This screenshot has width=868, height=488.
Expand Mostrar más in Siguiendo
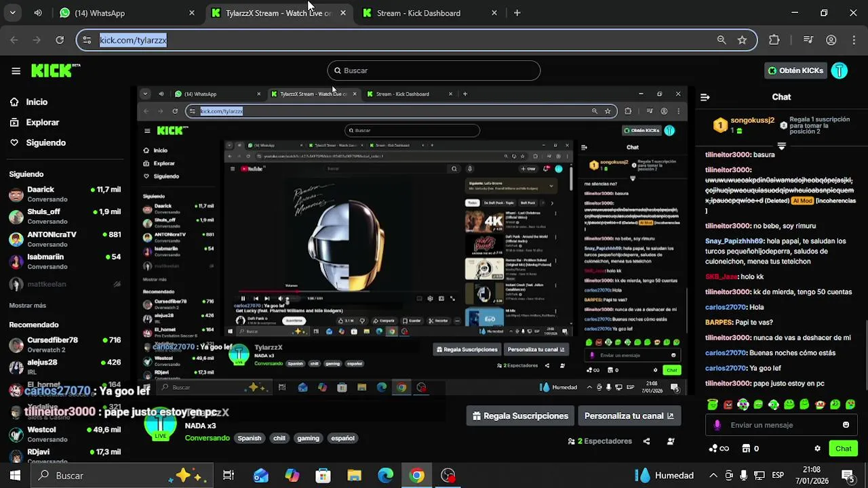pos(28,305)
